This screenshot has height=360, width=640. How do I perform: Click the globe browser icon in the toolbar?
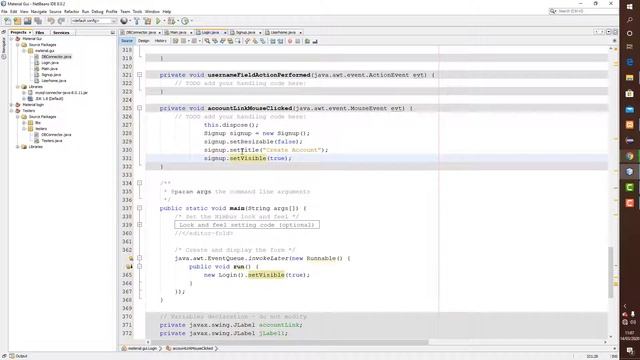[124, 21]
